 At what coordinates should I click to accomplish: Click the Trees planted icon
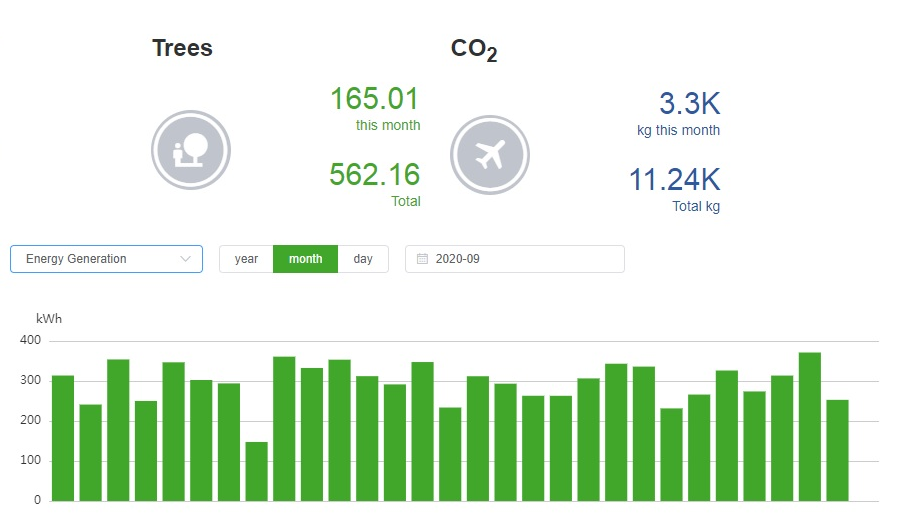(x=191, y=150)
